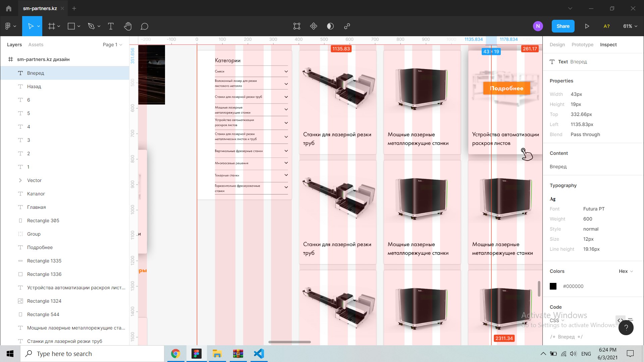Open the notification center icon
644x362 pixels.
[x=630, y=354]
